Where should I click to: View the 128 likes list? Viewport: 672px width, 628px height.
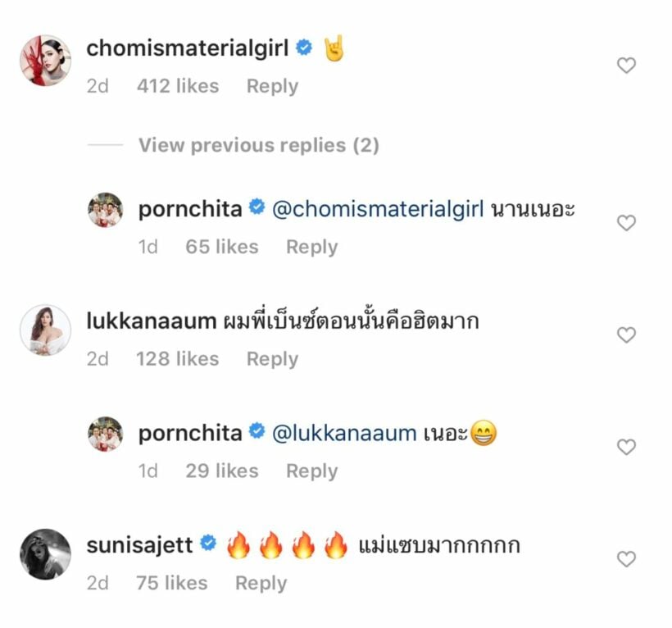coord(178,359)
